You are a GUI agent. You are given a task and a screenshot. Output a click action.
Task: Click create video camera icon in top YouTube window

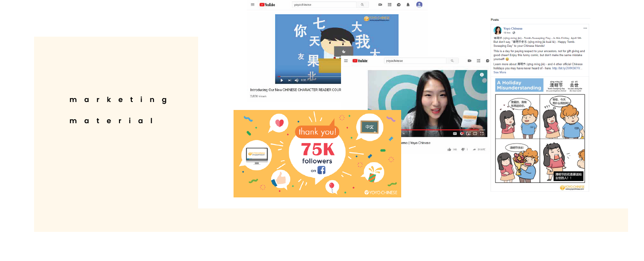pyautogui.click(x=380, y=5)
